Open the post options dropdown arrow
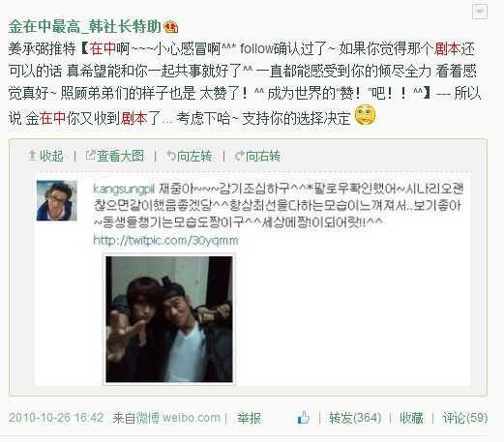This screenshot has height=442, width=504. coord(480,13)
